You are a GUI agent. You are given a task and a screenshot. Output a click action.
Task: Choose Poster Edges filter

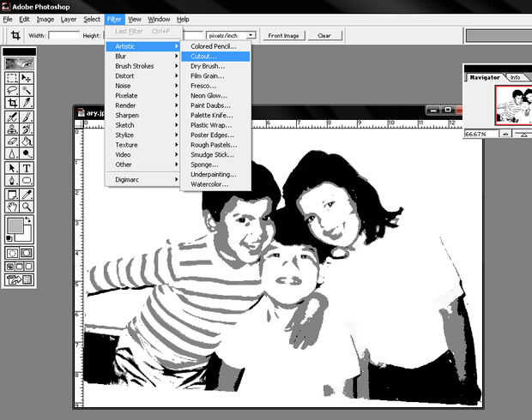(x=215, y=135)
